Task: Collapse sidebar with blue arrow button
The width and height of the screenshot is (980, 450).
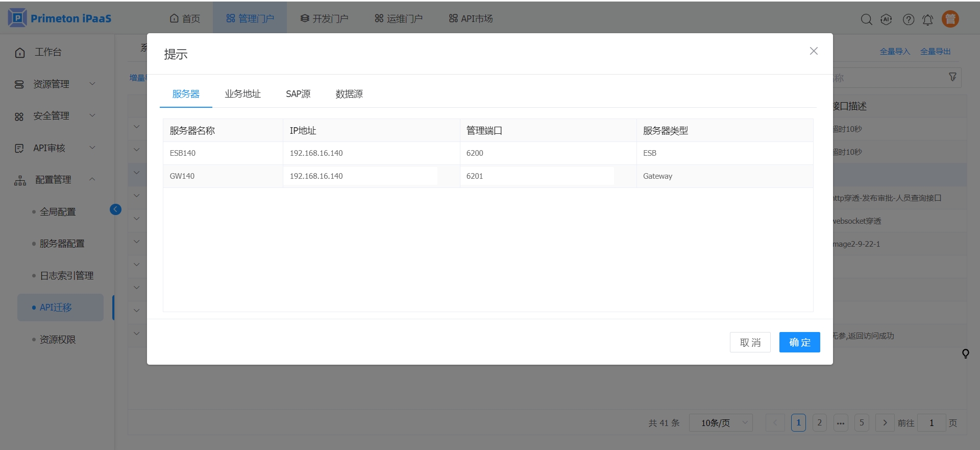Action: pos(115,209)
